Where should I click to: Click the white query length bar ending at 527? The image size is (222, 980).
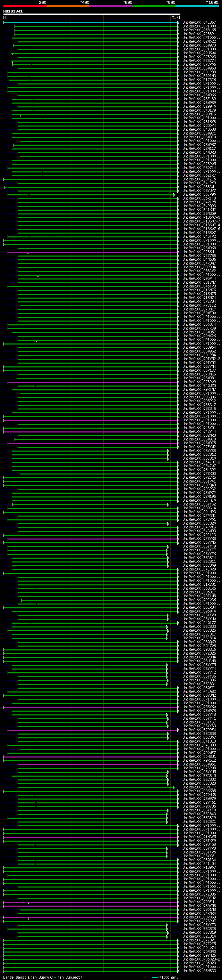[x=92, y=14]
